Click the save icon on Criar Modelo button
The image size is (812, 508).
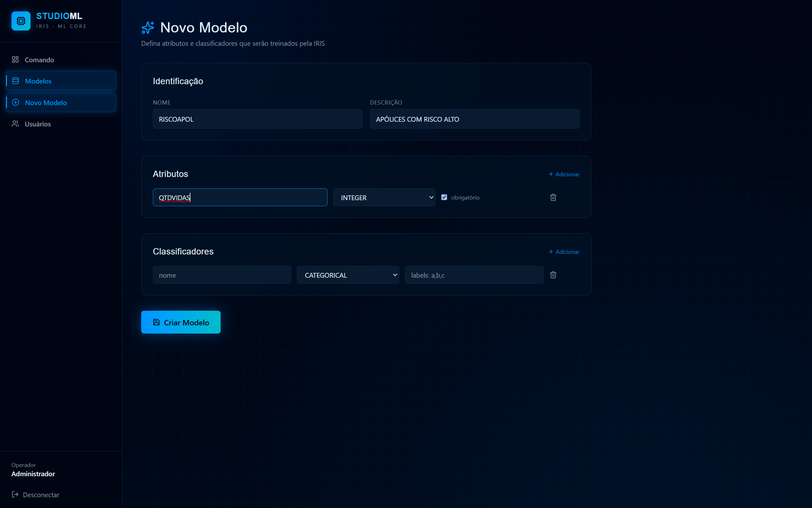pos(156,322)
